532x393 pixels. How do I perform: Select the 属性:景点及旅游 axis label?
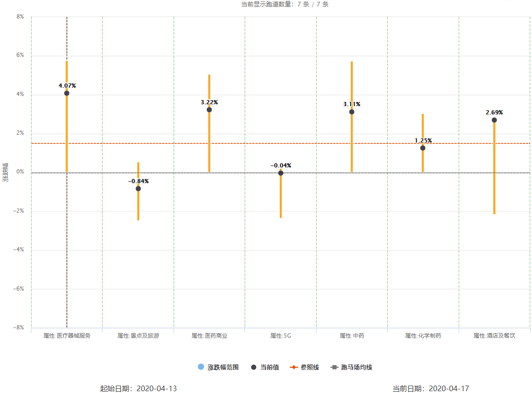click(138, 336)
